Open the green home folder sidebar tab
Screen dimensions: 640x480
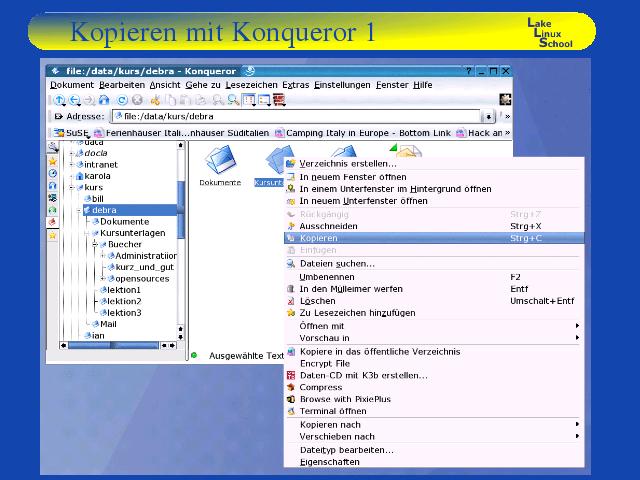click(53, 210)
